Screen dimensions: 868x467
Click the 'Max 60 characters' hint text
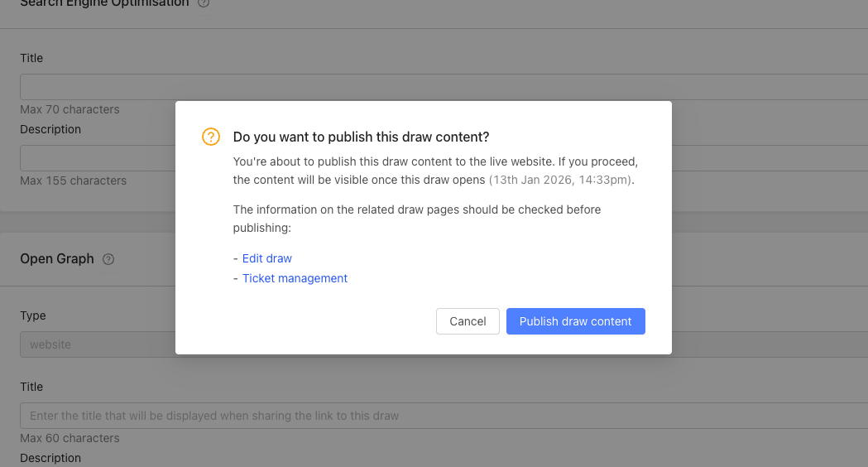coord(70,438)
